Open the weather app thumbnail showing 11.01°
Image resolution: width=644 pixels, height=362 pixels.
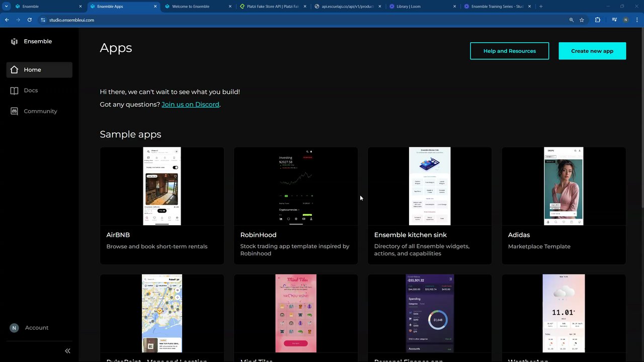(563, 313)
